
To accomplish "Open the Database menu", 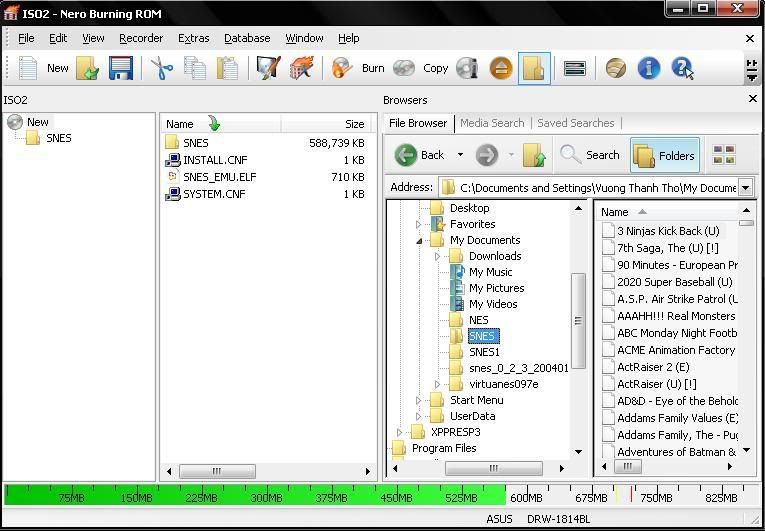I will click(x=247, y=38).
